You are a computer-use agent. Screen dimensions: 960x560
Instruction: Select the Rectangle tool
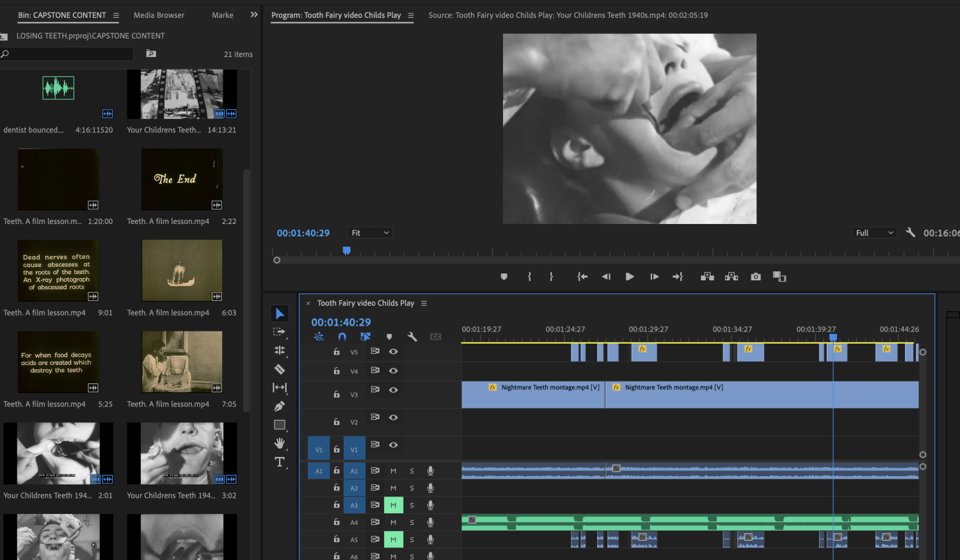[x=280, y=424]
